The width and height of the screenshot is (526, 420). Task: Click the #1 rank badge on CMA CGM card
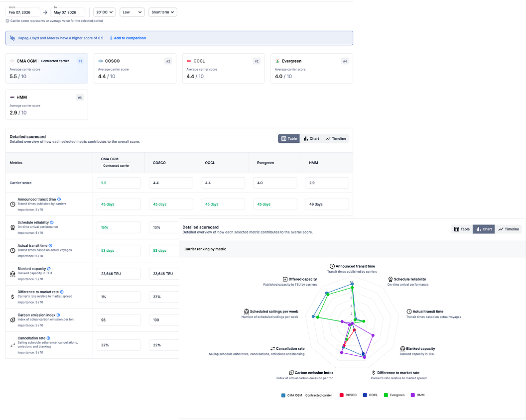[x=80, y=61]
